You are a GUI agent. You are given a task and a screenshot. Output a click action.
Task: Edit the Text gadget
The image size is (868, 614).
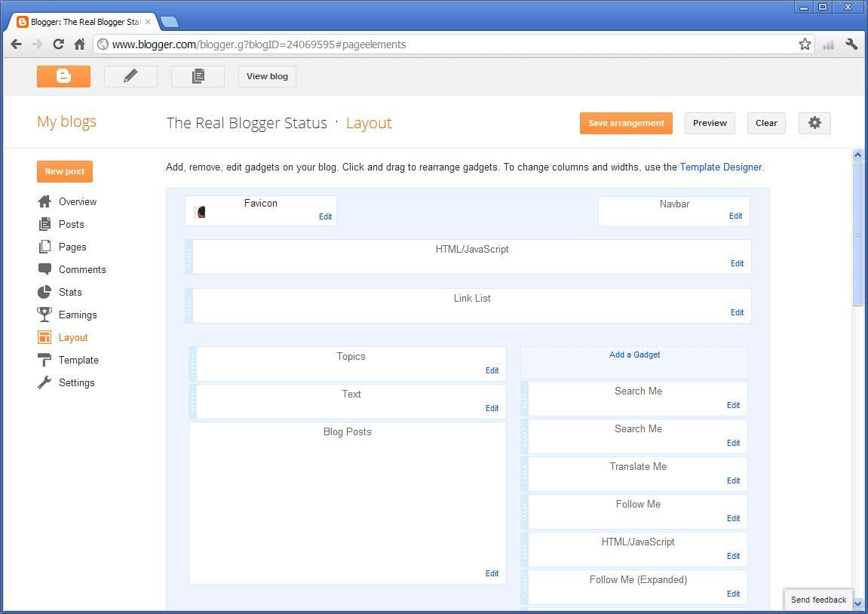492,409
